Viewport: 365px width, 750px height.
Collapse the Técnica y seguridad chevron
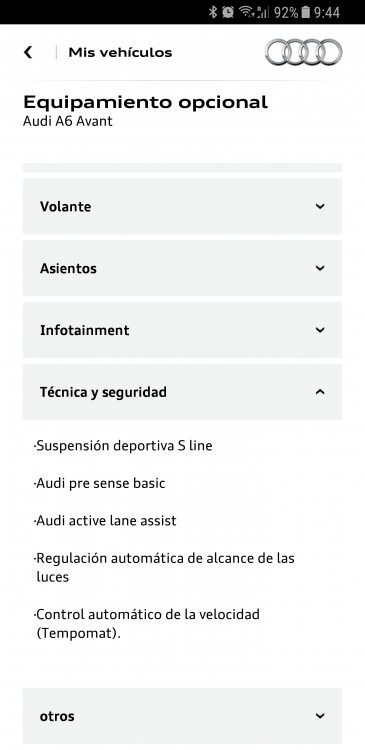[x=320, y=392]
